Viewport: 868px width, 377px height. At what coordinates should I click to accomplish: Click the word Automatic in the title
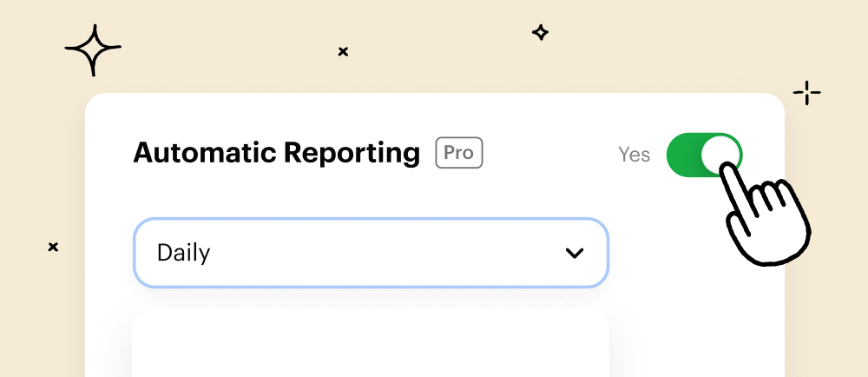tap(204, 153)
